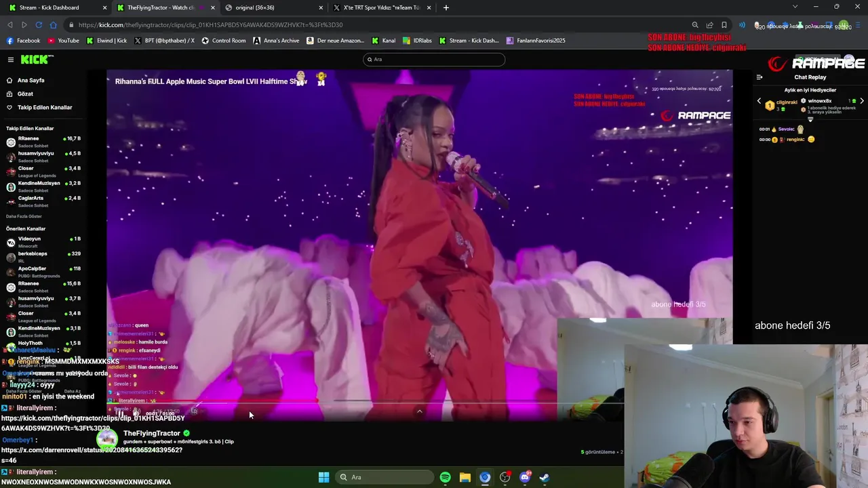Click the Windows Start button

323,477
